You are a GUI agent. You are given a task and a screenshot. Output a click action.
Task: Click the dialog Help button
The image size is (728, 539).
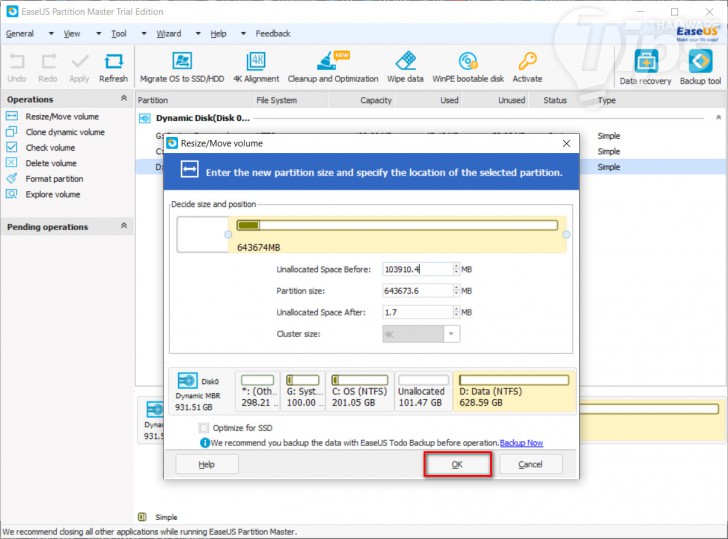(207, 464)
